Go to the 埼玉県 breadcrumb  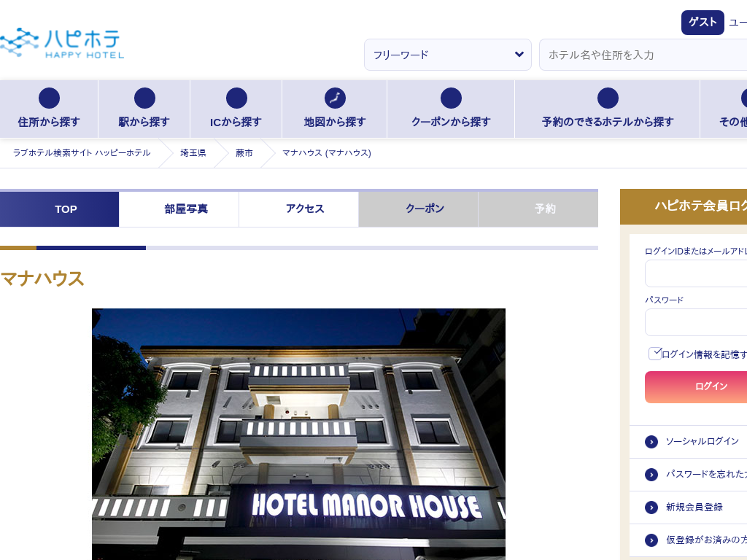pyautogui.click(x=193, y=153)
